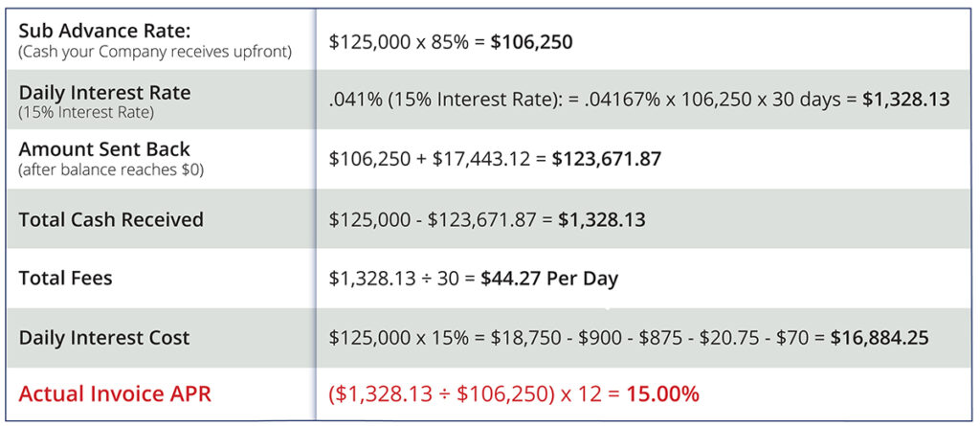Click the Total Cash Received label
The height and width of the screenshot is (426, 980).
pyautogui.click(x=111, y=219)
